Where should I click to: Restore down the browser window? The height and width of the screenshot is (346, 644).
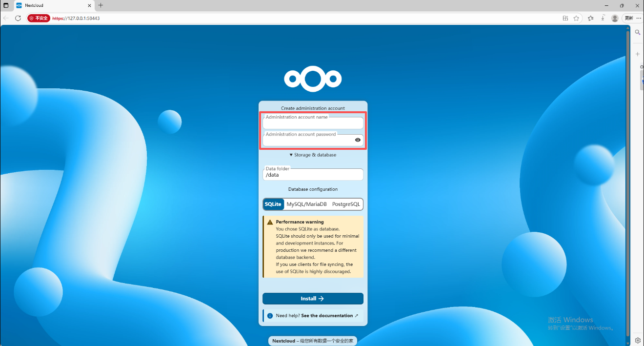[x=622, y=5]
